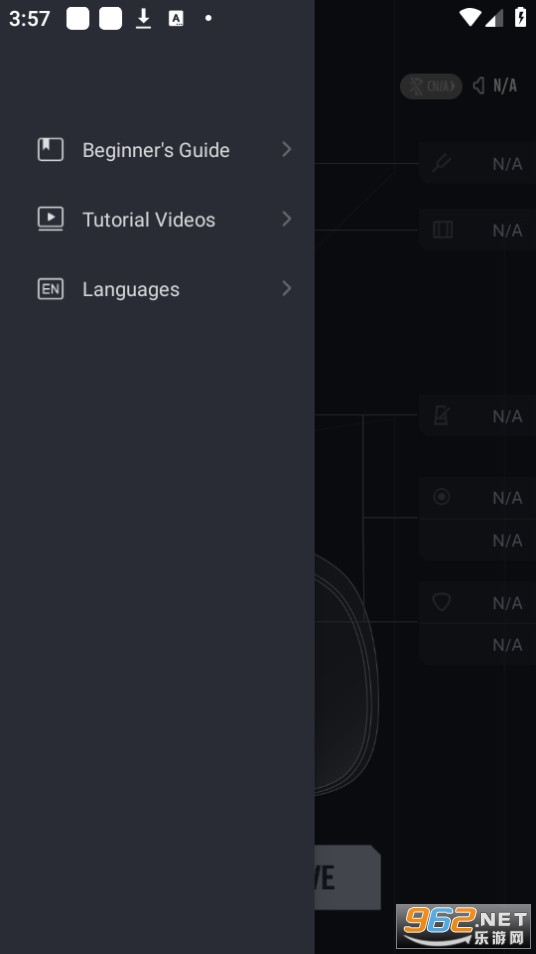This screenshot has width=536, height=954.
Task: Tap the speaker volume icon
Action: click(x=479, y=86)
